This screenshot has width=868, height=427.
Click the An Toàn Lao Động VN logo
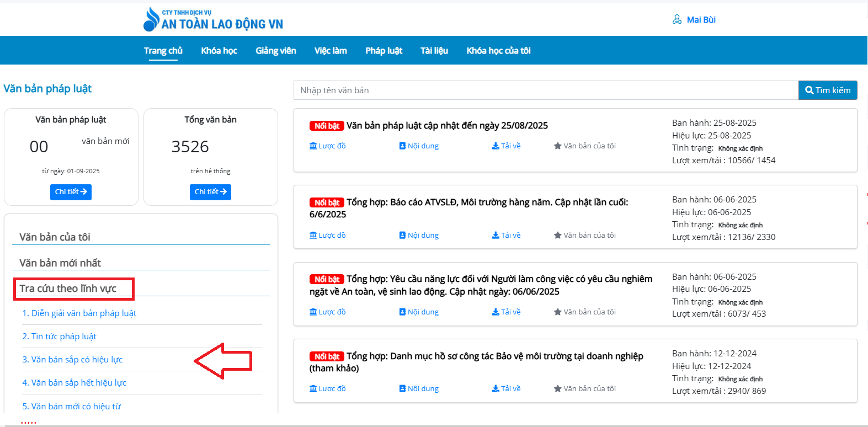click(x=213, y=19)
